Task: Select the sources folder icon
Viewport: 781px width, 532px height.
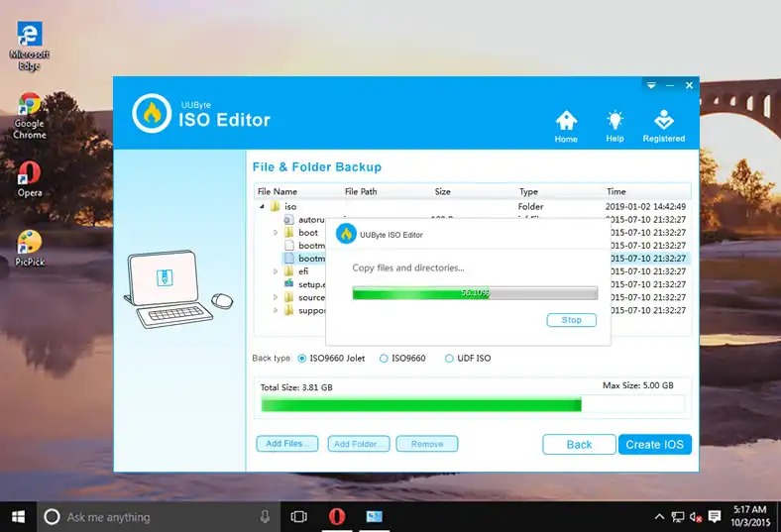Action: click(288, 297)
